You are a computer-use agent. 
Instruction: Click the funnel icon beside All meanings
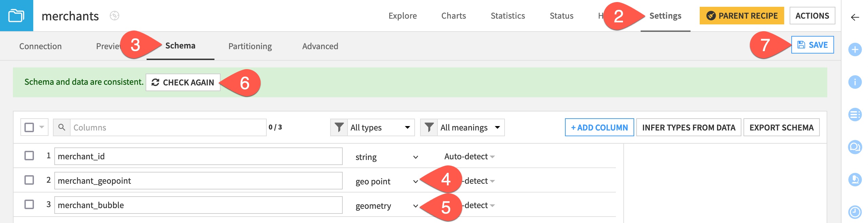point(429,127)
